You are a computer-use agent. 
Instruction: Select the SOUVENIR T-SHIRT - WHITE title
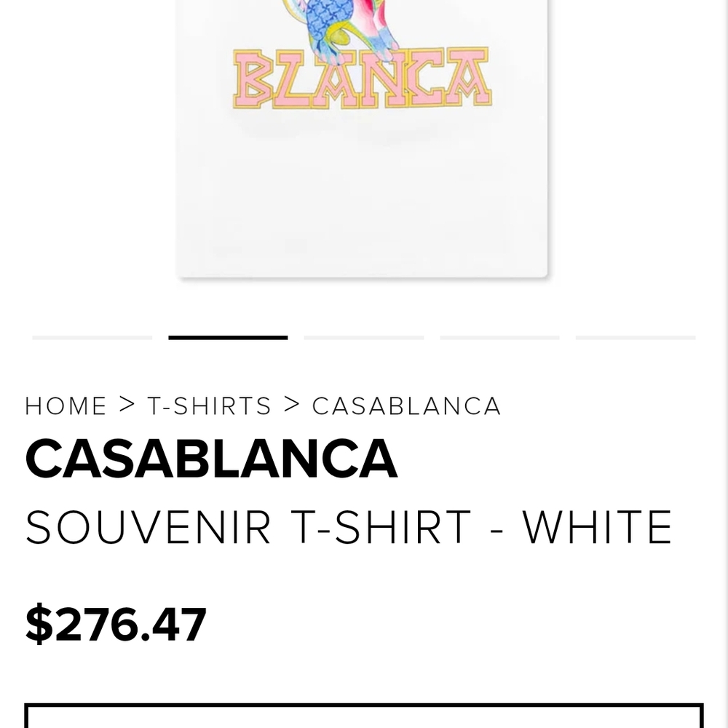pyautogui.click(x=349, y=524)
